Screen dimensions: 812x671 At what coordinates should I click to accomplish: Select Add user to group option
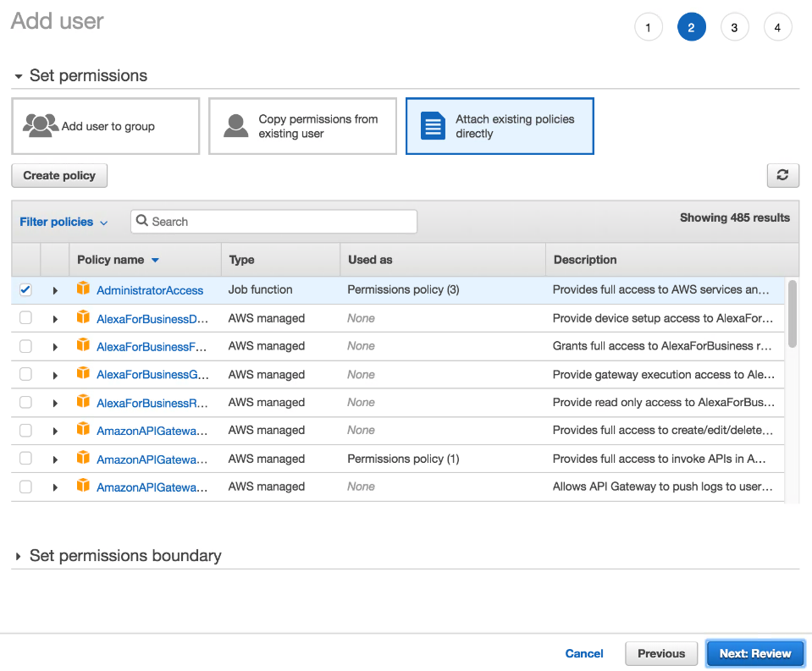point(106,126)
